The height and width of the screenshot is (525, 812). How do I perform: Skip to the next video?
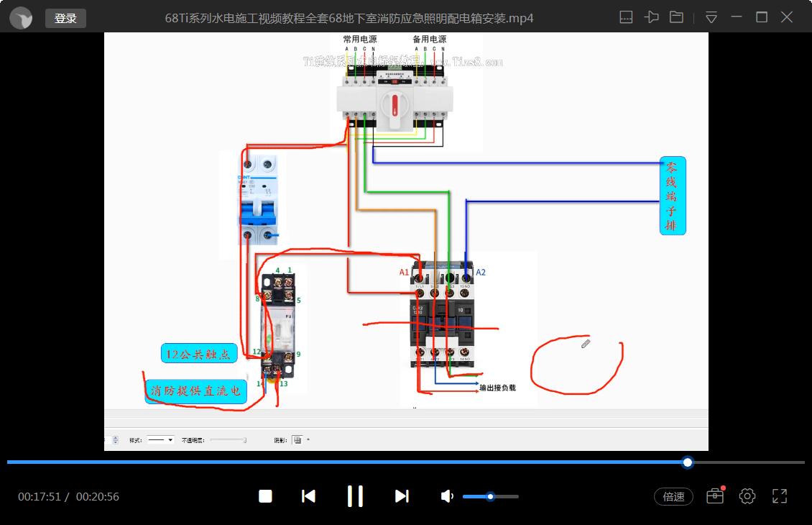[402, 496]
